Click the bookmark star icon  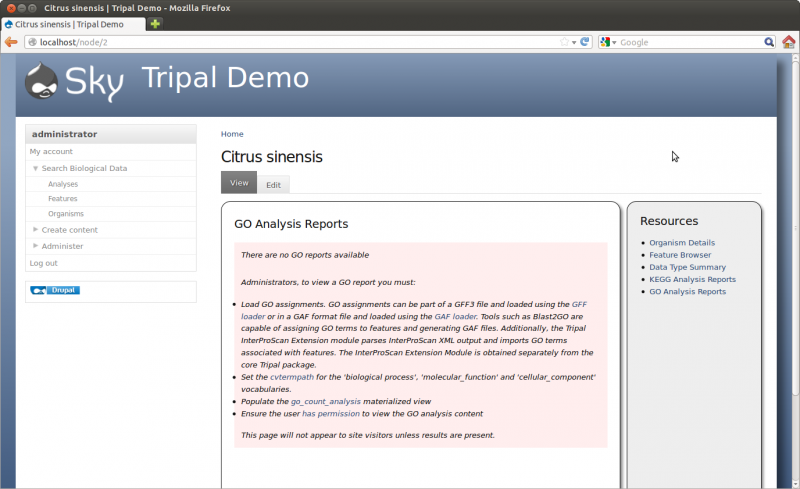(564, 42)
